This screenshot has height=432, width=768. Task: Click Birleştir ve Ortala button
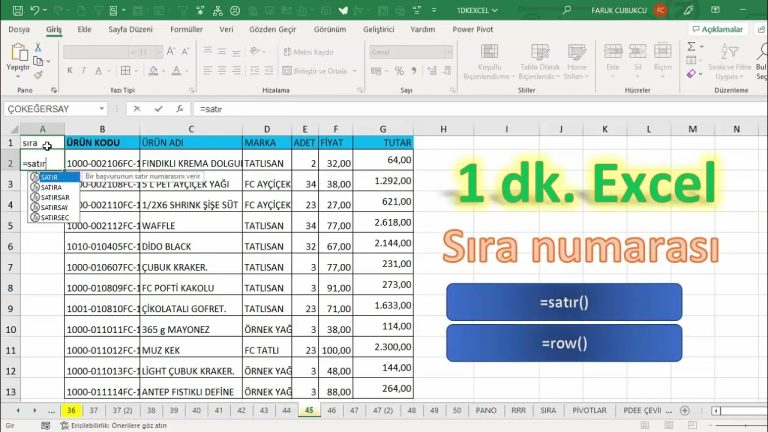click(x=315, y=71)
